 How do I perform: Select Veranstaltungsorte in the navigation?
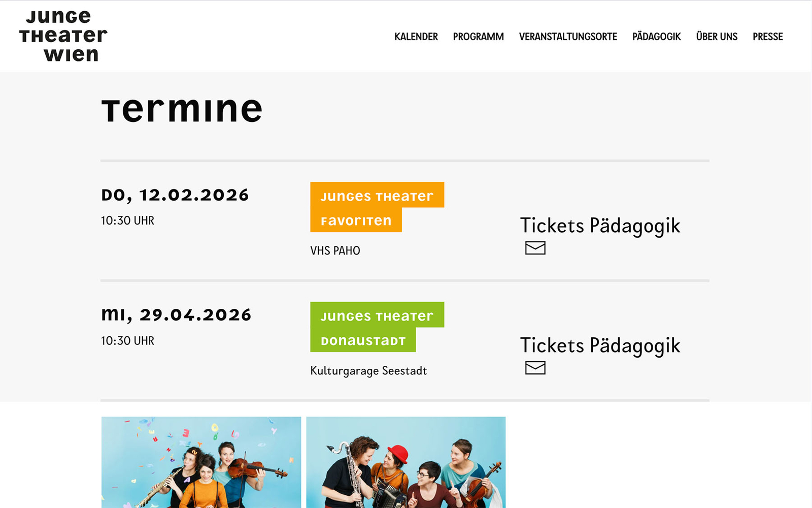point(568,36)
